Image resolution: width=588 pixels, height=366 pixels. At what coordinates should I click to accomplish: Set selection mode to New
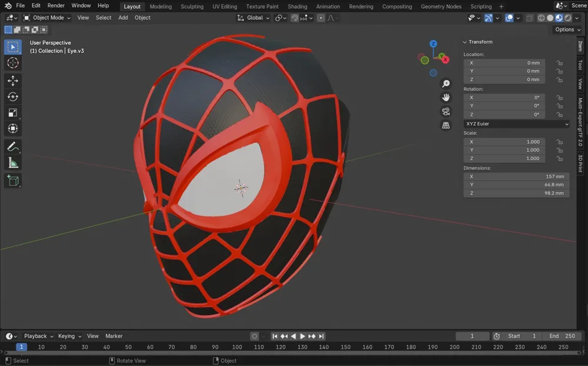click(x=8, y=29)
